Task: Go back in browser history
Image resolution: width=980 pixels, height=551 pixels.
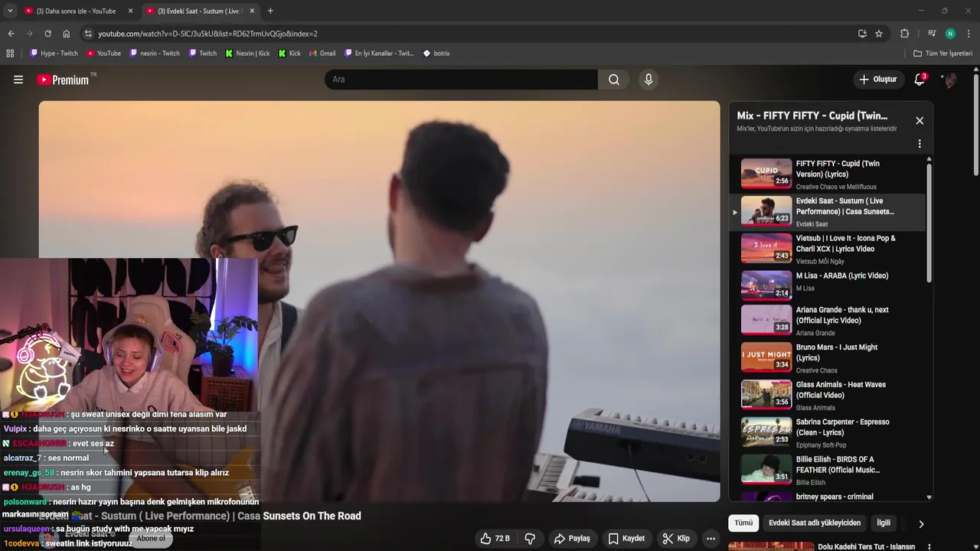Action: (11, 34)
